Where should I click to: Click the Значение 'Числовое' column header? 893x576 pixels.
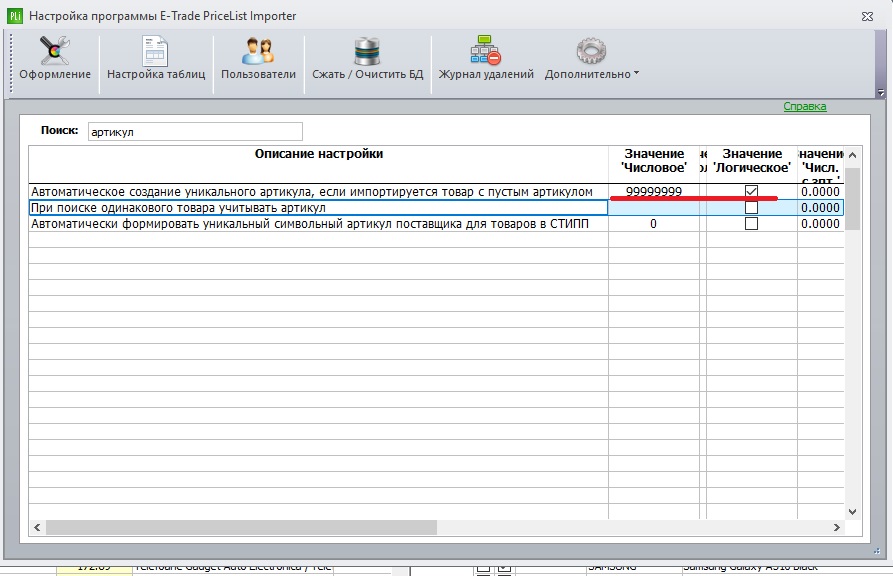(654, 164)
